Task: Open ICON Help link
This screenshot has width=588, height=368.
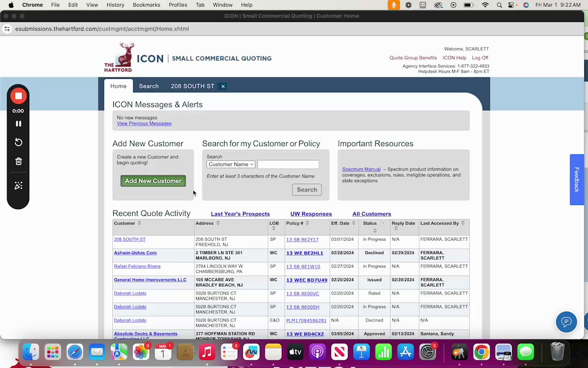Action: point(454,58)
